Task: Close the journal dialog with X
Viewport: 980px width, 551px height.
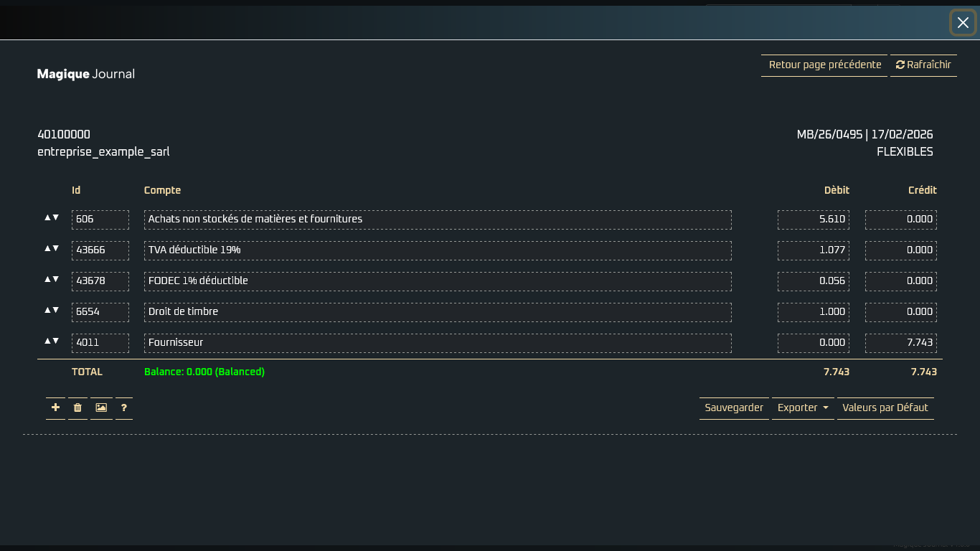Action: (963, 23)
